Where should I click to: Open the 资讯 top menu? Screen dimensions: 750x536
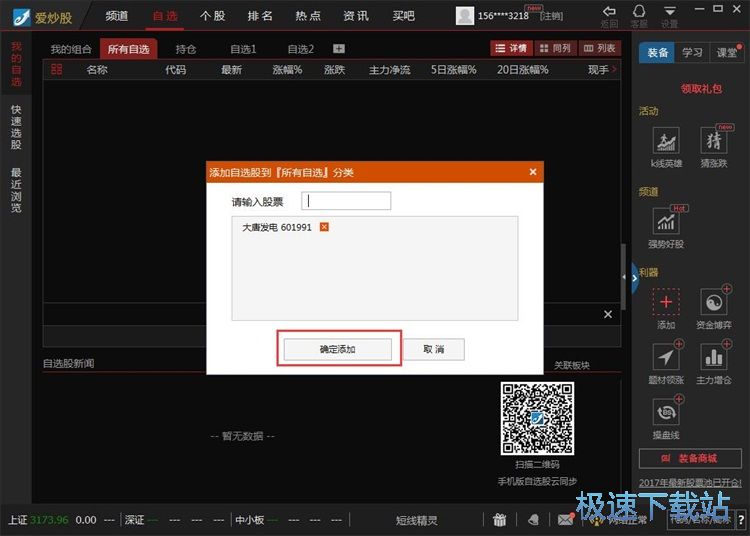pos(356,16)
